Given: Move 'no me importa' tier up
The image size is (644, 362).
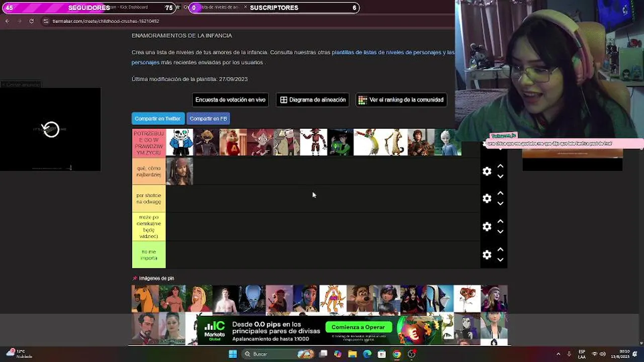Looking at the screenshot, I should coord(500,250).
